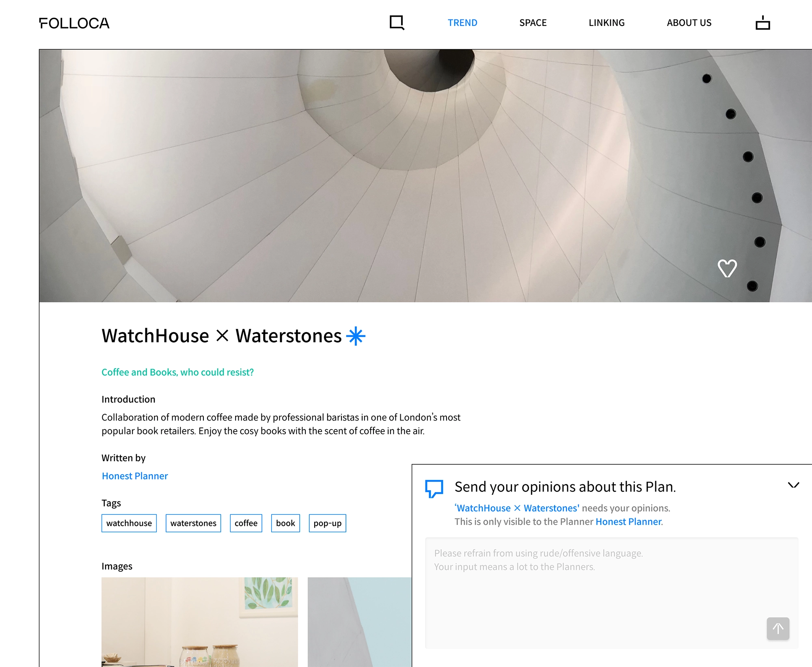Open the ABOUT US menu item
This screenshot has width=812, height=667.
pos(689,23)
